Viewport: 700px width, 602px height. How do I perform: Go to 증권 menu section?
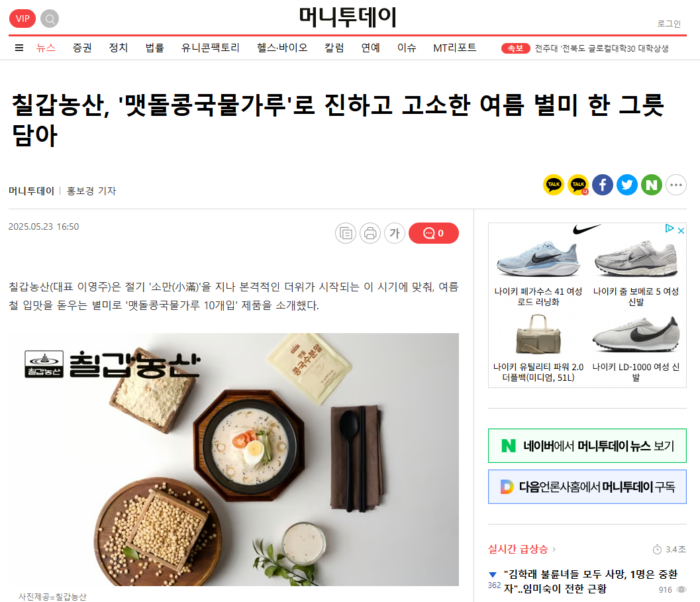[x=82, y=48]
